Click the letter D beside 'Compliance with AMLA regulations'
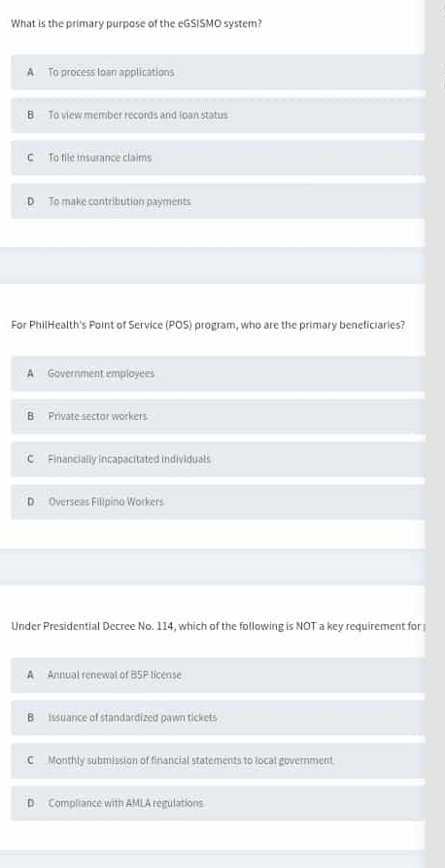 click(31, 803)
